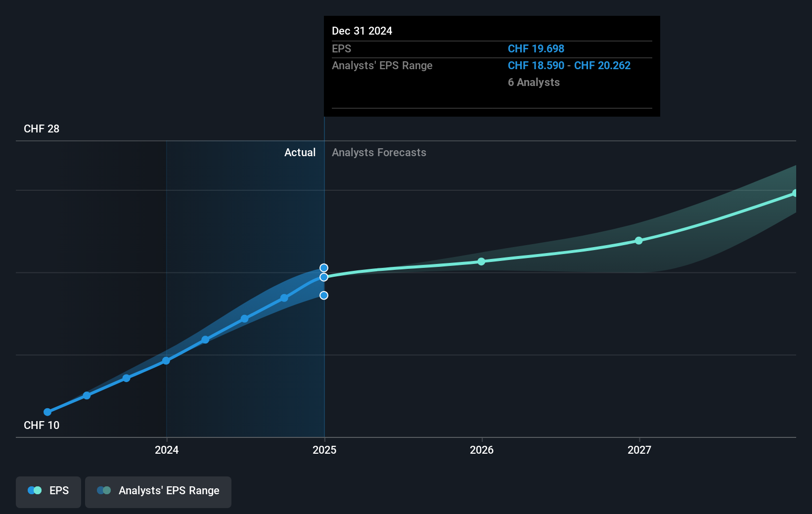Screen dimensions: 812x514
Task: Click the 'Analysts Forecasts' label
Action: click(x=379, y=153)
